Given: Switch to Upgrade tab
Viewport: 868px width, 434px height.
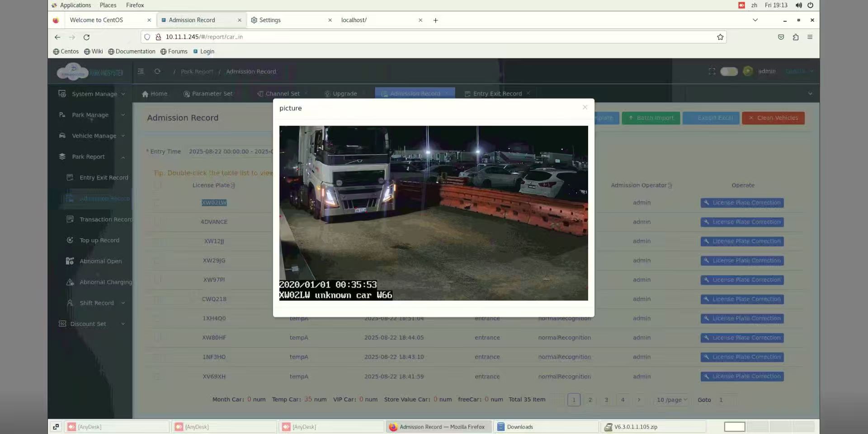Looking at the screenshot, I should (x=341, y=94).
